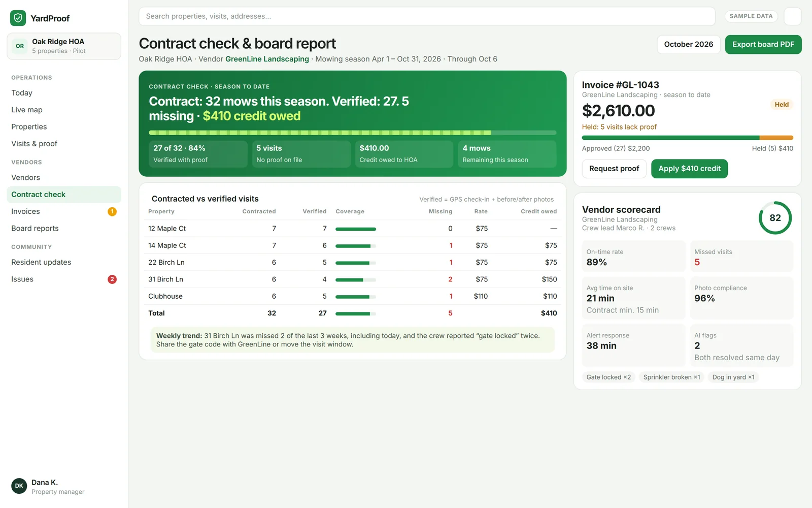812x508 pixels.
Task: Navigate to Visits & proof
Action: coord(64,144)
